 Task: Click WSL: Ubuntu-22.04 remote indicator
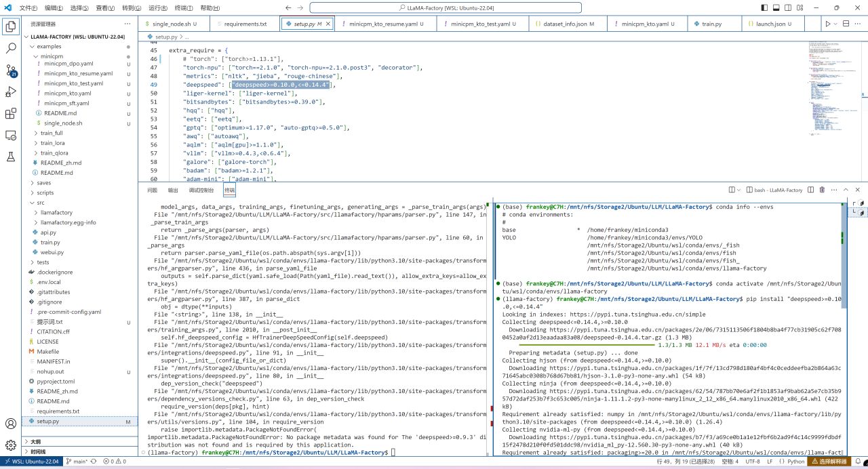coord(31,462)
